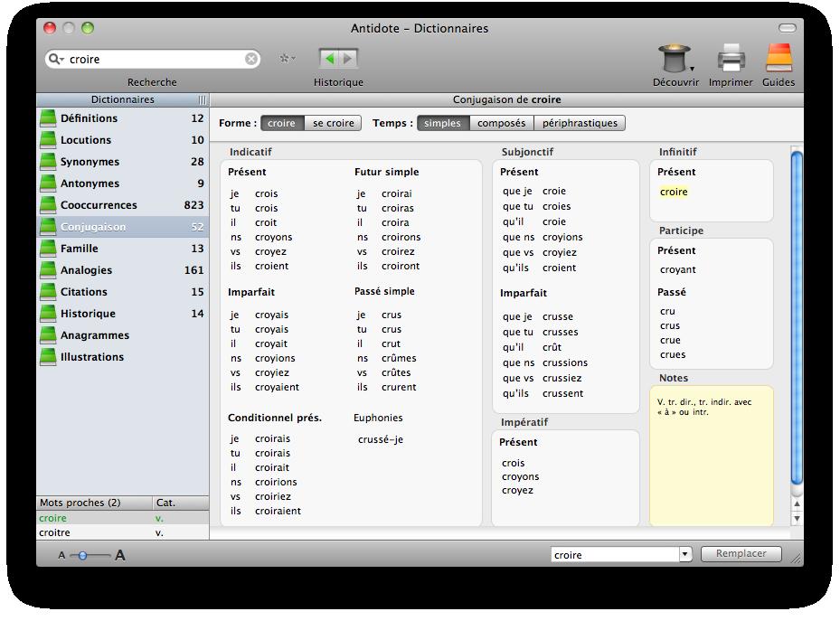Image resolution: width=840 pixels, height=621 pixels.
Task: Click the Imprimer printer icon
Action: [731, 59]
